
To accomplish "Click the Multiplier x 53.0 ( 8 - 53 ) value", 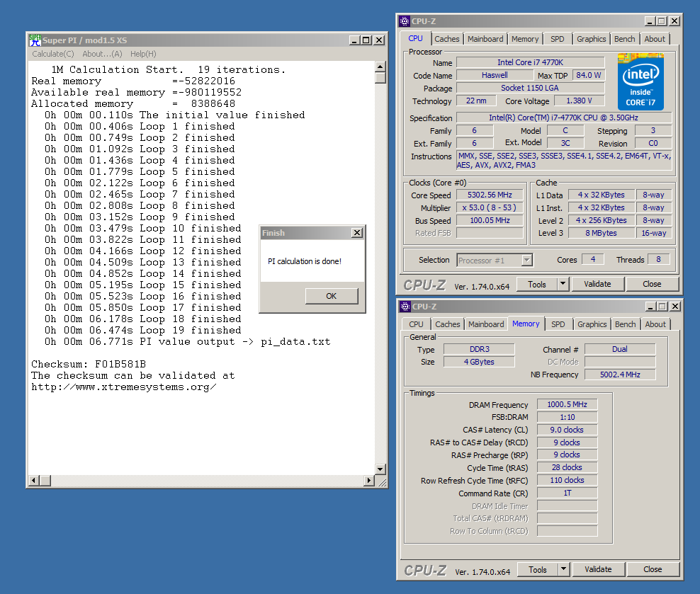I will (x=490, y=208).
